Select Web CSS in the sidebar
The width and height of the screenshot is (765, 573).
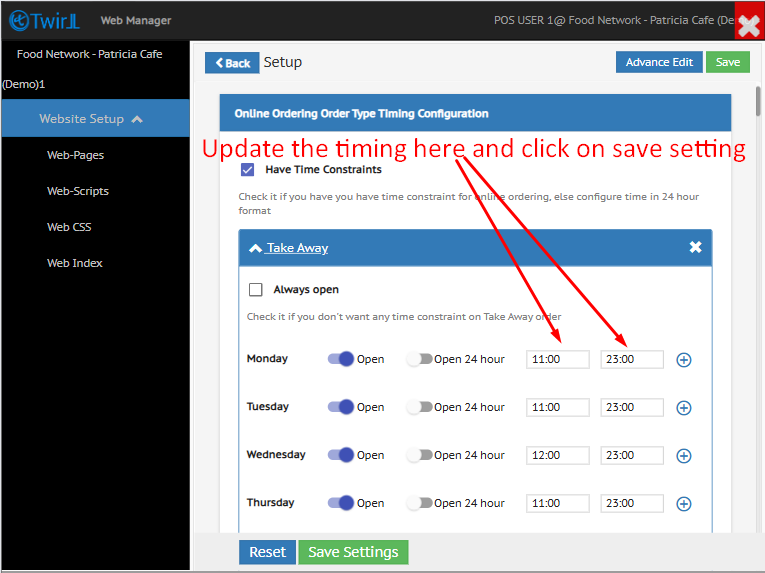pos(69,227)
